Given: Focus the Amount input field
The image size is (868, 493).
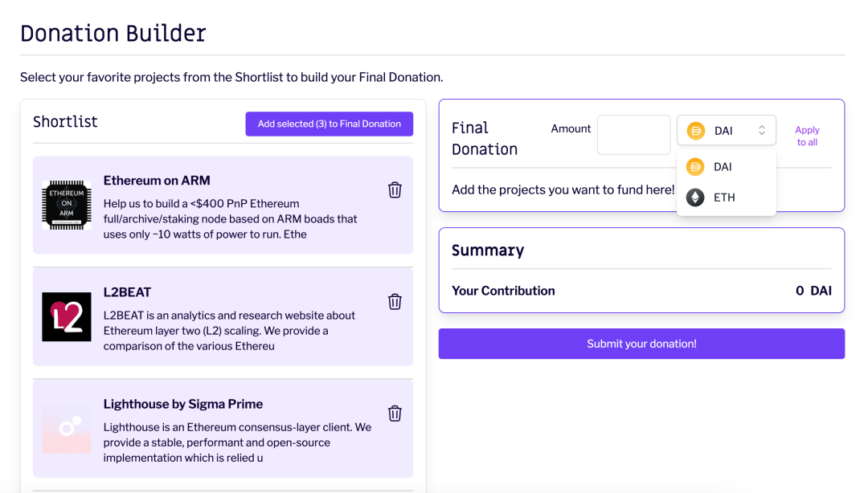Looking at the screenshot, I should [x=634, y=134].
